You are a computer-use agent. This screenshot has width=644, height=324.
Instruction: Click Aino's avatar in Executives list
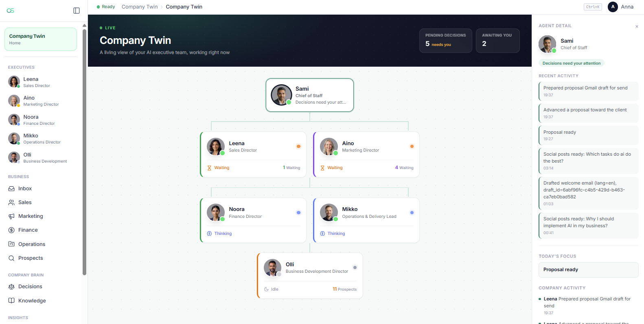[14, 101]
